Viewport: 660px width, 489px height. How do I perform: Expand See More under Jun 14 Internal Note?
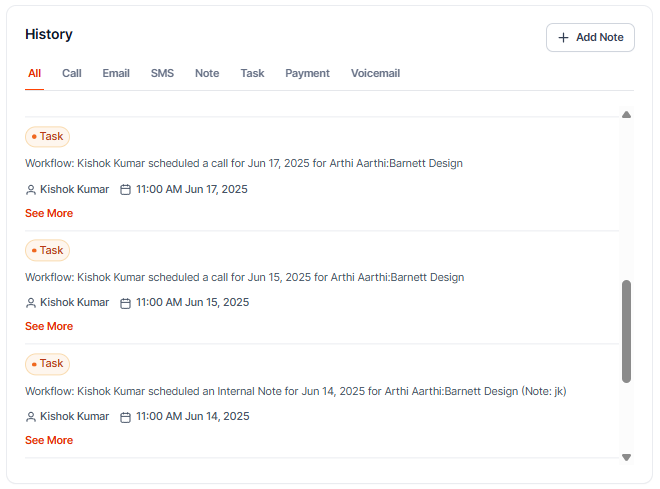[x=49, y=440]
